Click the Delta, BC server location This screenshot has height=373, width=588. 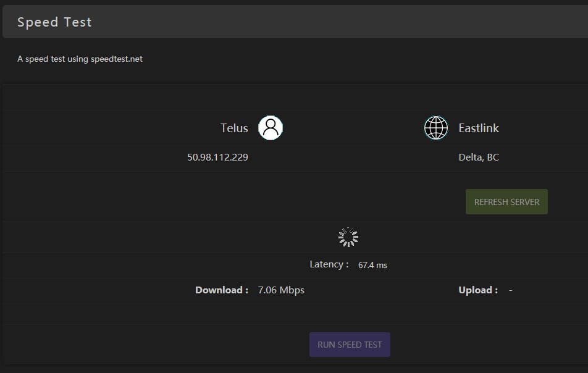479,157
